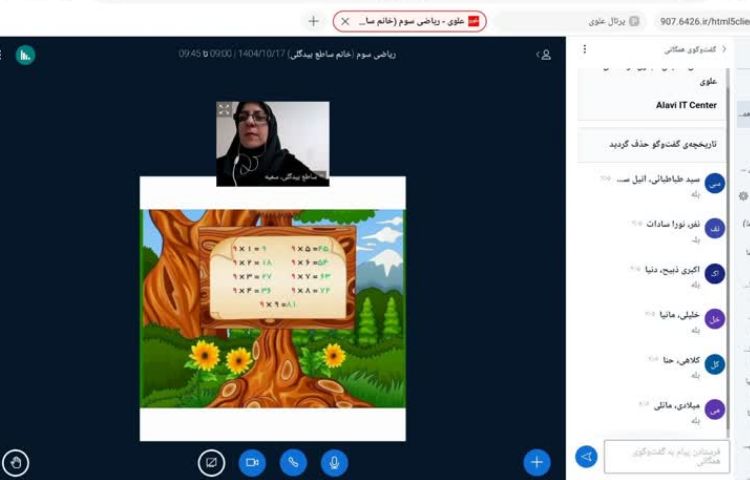Select the علوی - ریاضی سوم browser tab
This screenshot has height=480, width=750.
point(409,22)
